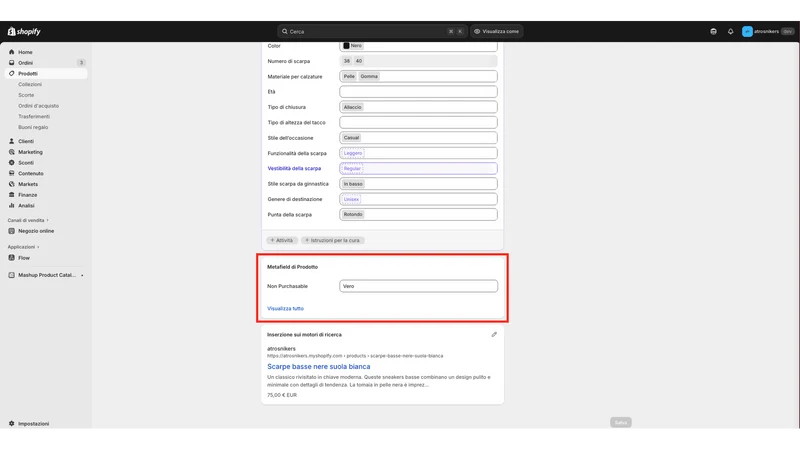The image size is (800, 450).
Task: Click the Unisex suggested tag
Action: coord(351,199)
